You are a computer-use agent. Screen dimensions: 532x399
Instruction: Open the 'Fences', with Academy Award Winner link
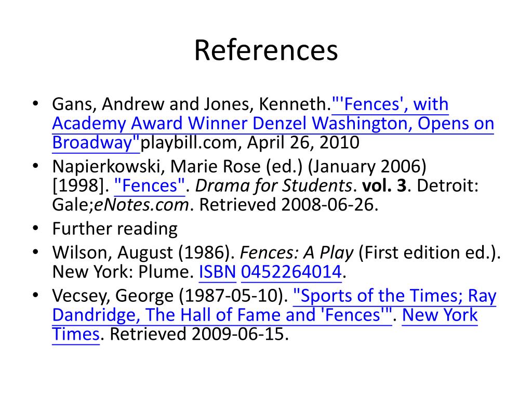tap(273, 123)
